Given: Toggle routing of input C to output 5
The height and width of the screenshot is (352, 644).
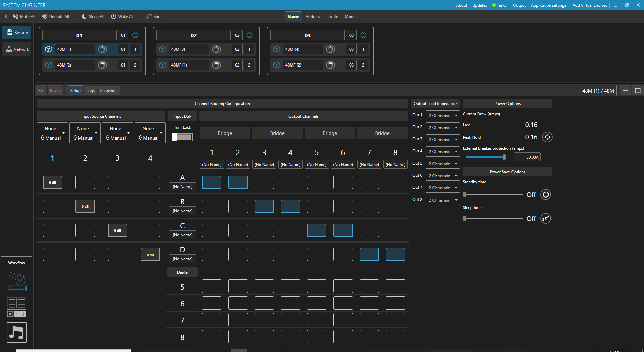Looking at the screenshot, I should 317,230.
